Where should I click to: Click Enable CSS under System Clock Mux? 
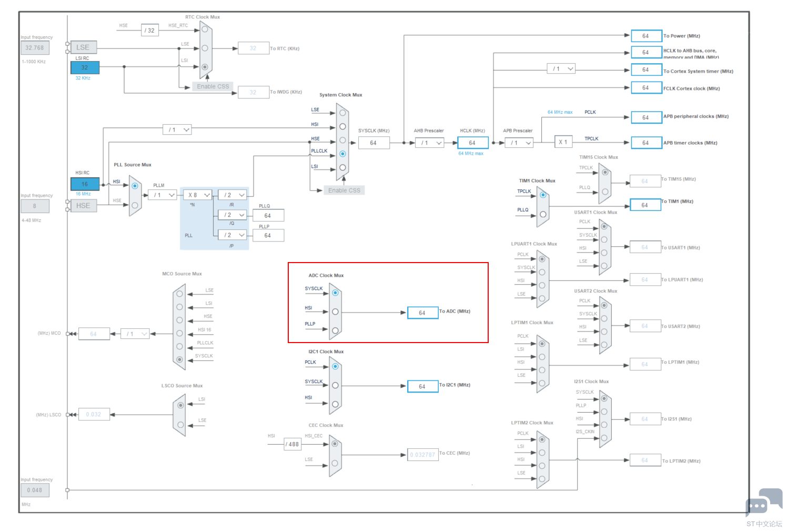tap(344, 190)
